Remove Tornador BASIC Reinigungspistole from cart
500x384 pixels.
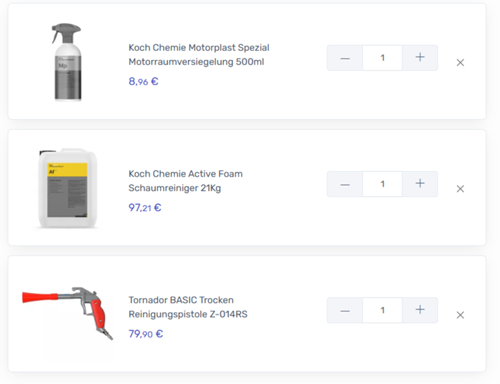click(x=460, y=315)
